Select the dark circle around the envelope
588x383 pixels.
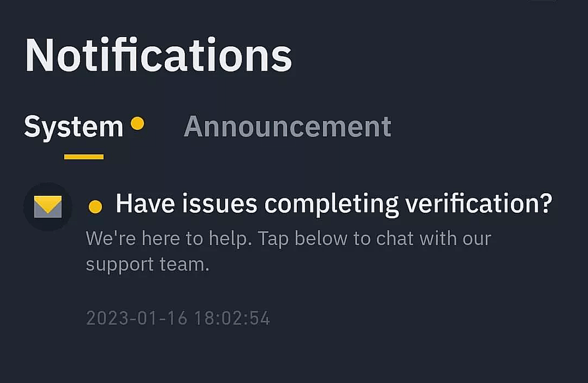click(48, 207)
